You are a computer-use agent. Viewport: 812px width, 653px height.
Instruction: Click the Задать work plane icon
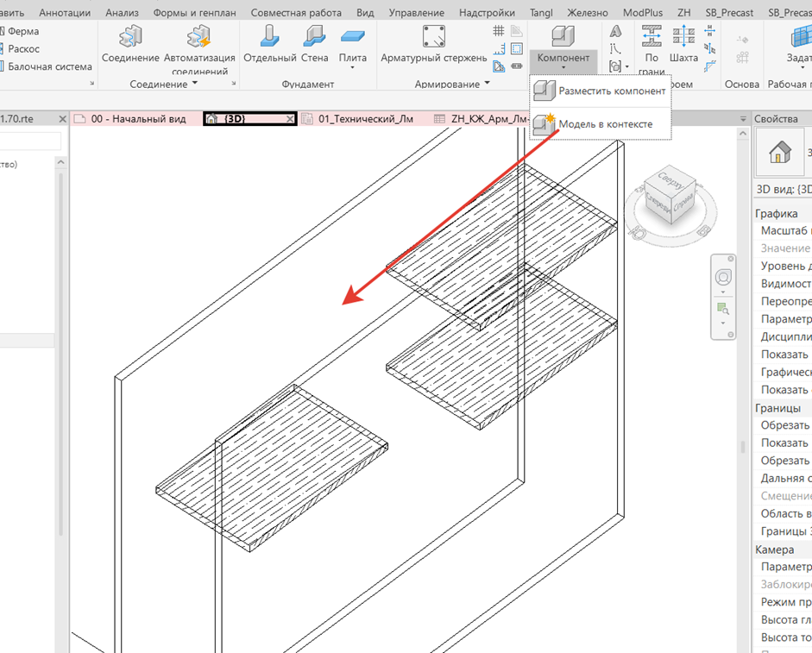(801, 37)
